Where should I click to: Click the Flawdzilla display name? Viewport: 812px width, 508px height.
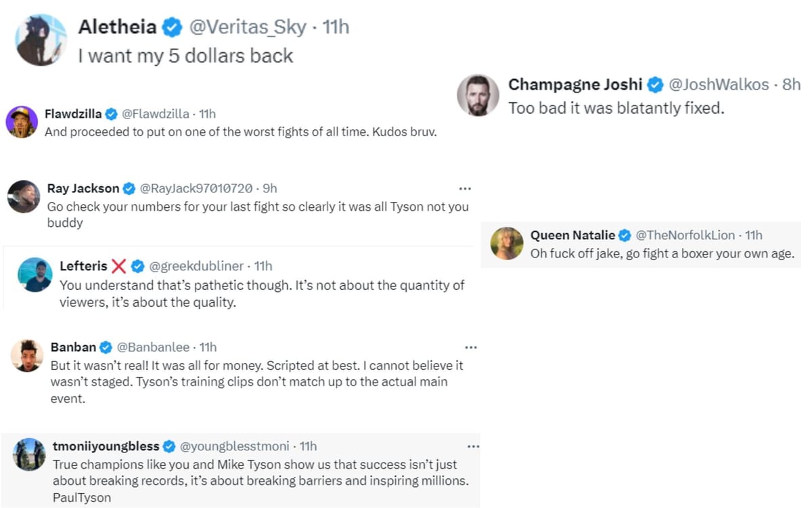pos(73,114)
